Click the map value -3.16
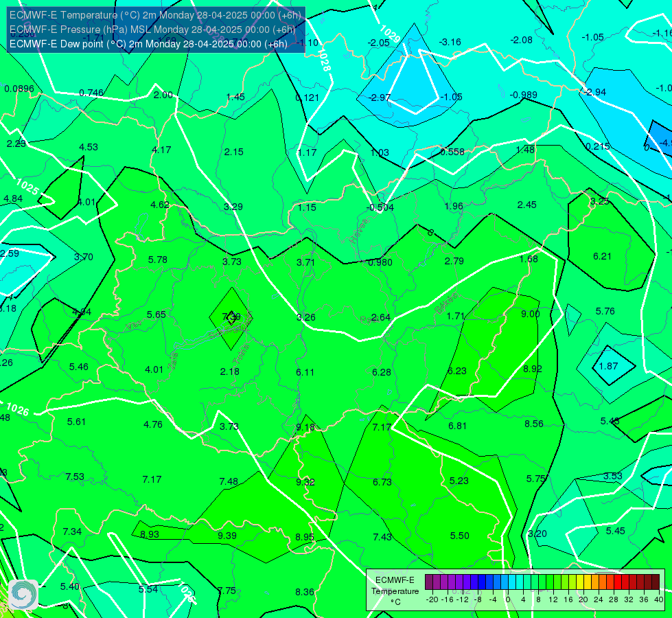Viewport: 672px width, 618px height. 450,42
